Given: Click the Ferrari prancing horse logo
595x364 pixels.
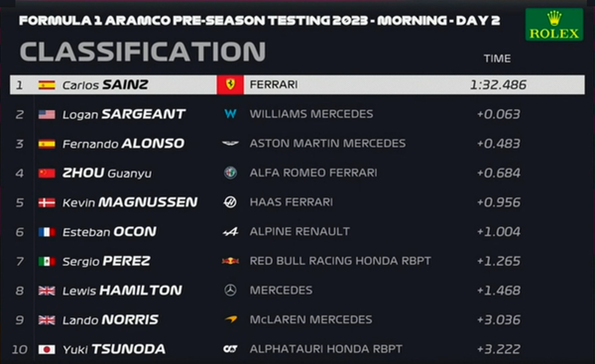Looking at the screenshot, I should 230,84.
